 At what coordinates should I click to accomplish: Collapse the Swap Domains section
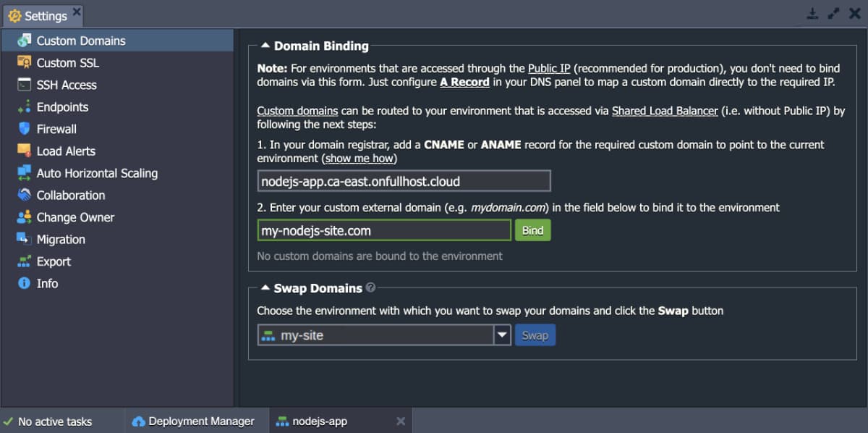pos(265,287)
